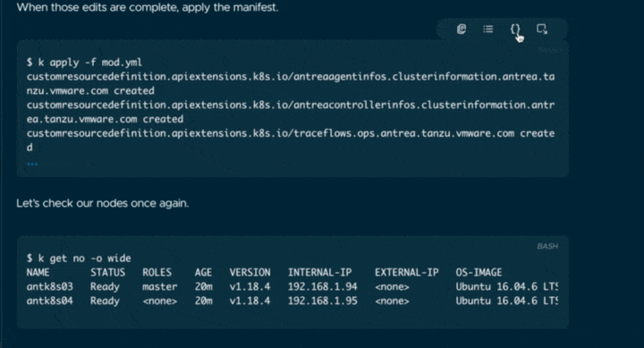
Task: Click the antreacontrollerinfos customresourcedefinition output line
Action: coord(291,112)
